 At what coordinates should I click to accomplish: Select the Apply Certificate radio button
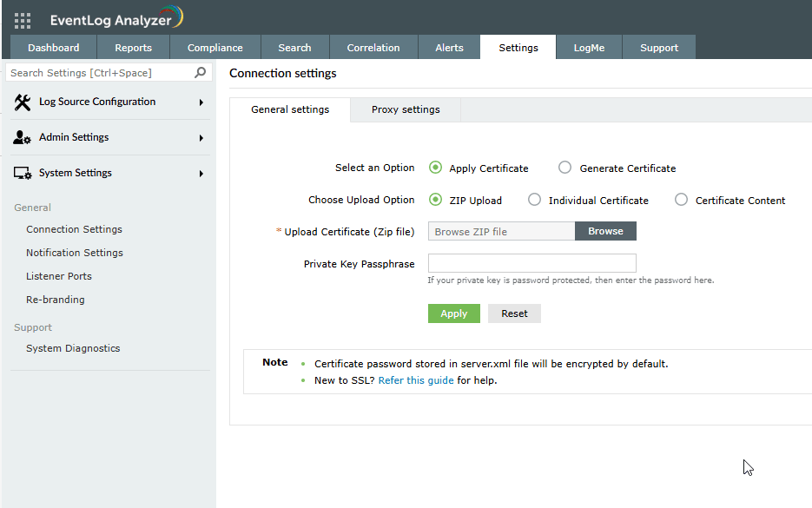click(x=435, y=168)
